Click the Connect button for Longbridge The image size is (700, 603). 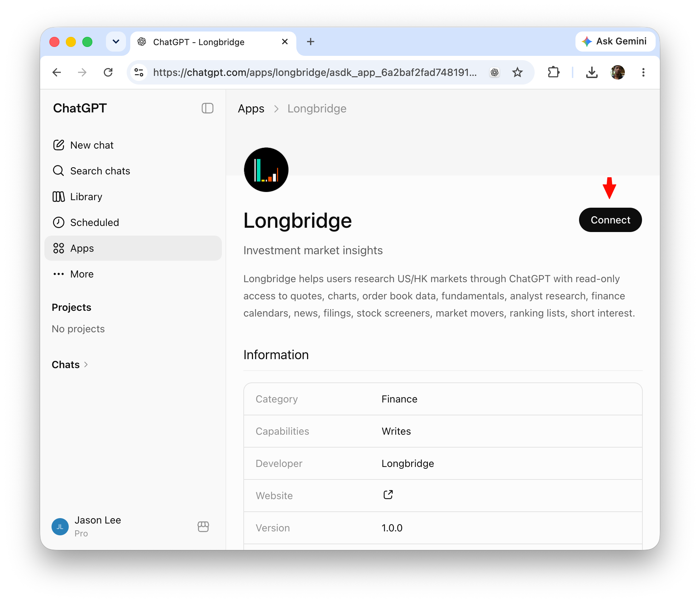click(610, 220)
